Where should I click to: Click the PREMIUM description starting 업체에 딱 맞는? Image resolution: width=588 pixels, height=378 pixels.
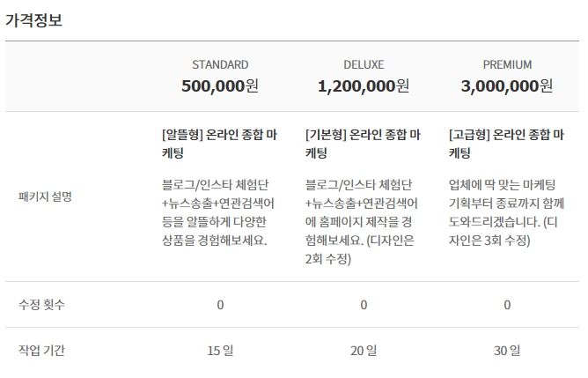tap(506, 212)
